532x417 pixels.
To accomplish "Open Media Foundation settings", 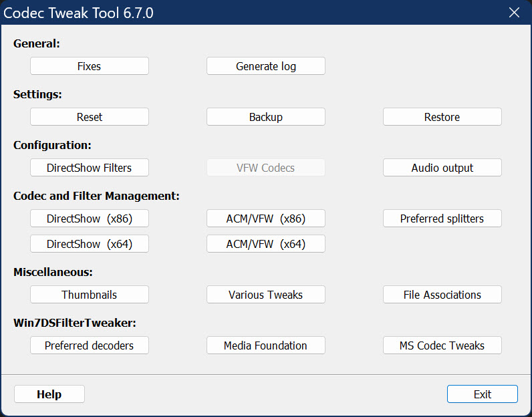I will [x=265, y=345].
